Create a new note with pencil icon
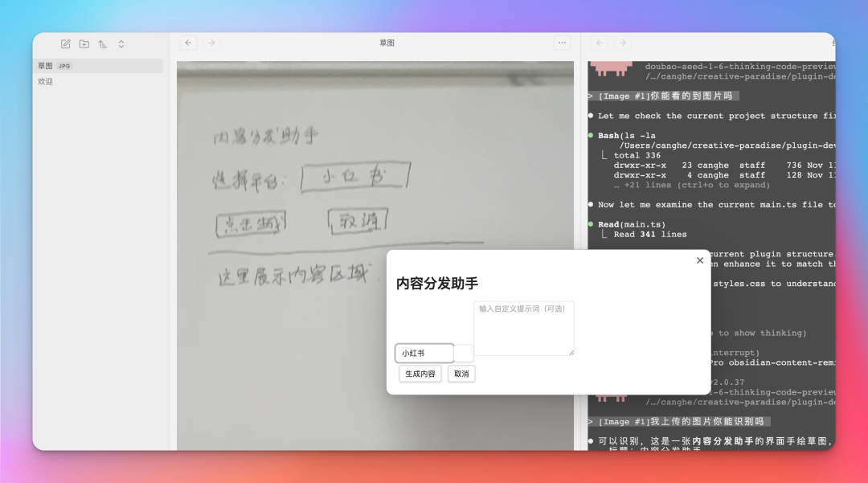 point(65,43)
